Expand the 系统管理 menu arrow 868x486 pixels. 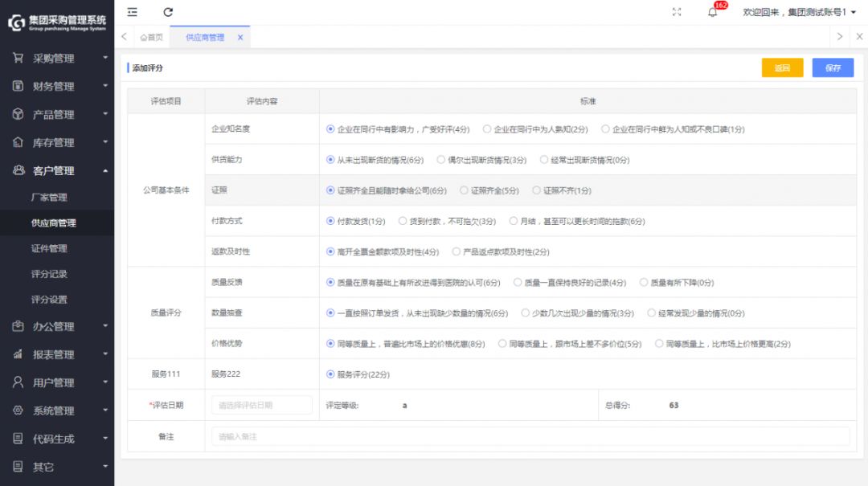click(x=105, y=410)
